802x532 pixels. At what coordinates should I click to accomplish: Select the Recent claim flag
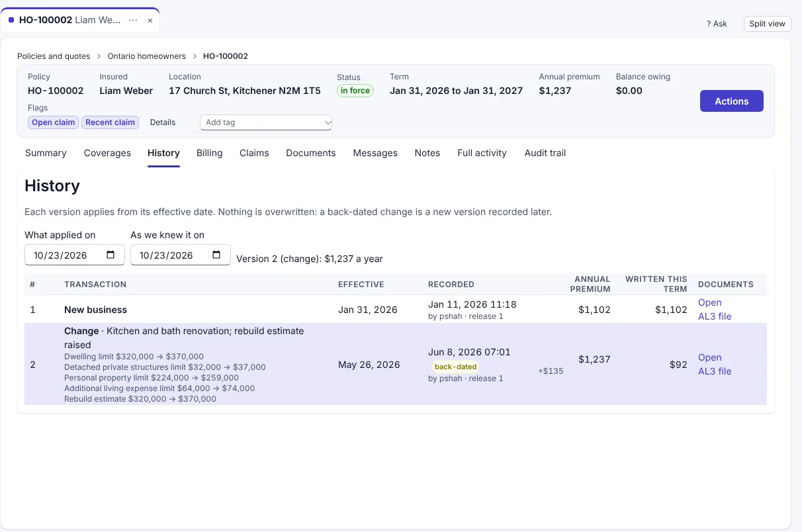(x=110, y=122)
